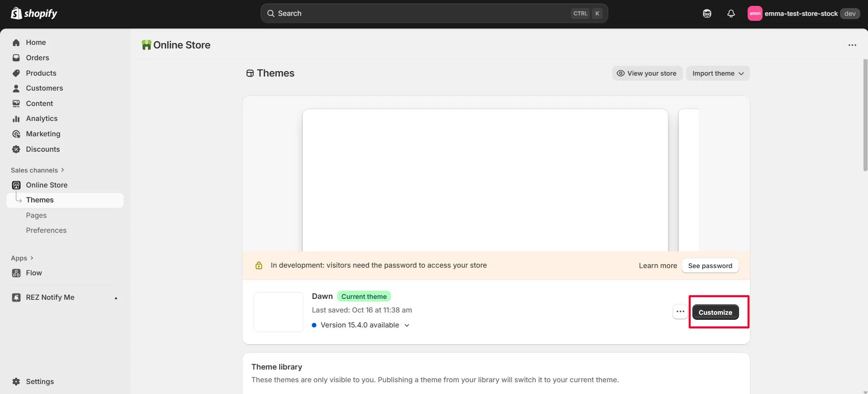Click the Search field in top bar

434,14
